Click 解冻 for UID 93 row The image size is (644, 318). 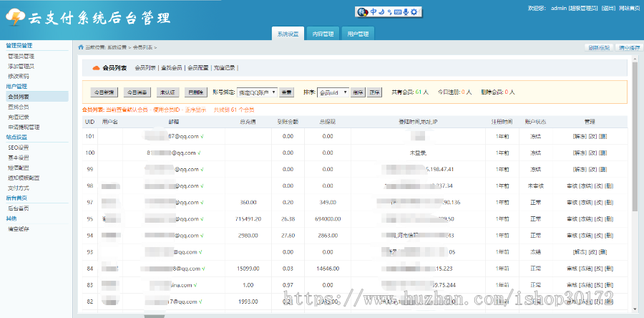[x=580, y=252]
